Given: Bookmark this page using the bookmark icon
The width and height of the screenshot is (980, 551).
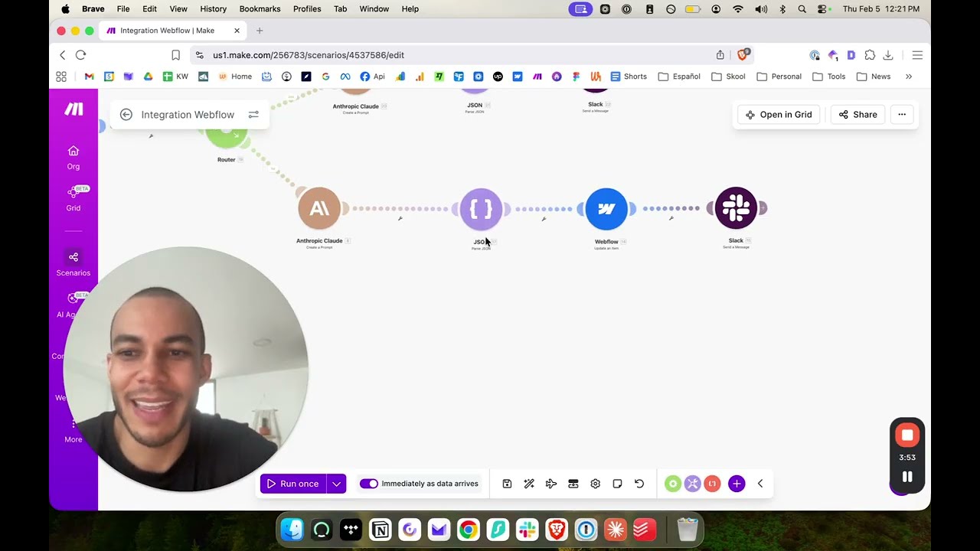Looking at the screenshot, I should (x=176, y=55).
